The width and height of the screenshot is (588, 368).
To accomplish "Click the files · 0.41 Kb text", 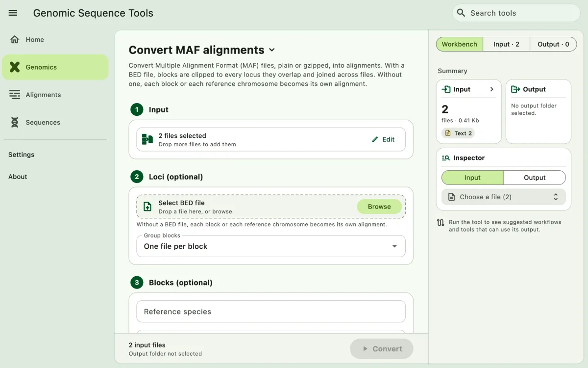I will click(460, 120).
